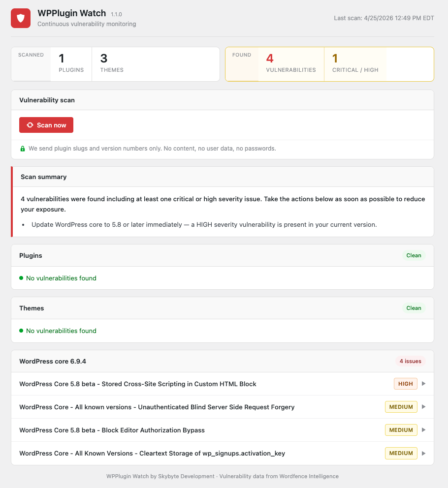The image size is (448, 488).
Task: Open Stored Cross-Site Scripting in Custom HTML Block
Action: click(223, 384)
